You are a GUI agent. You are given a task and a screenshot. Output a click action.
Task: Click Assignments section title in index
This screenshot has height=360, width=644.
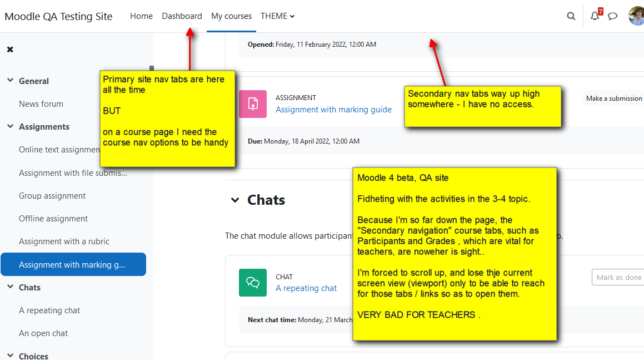[x=44, y=127]
